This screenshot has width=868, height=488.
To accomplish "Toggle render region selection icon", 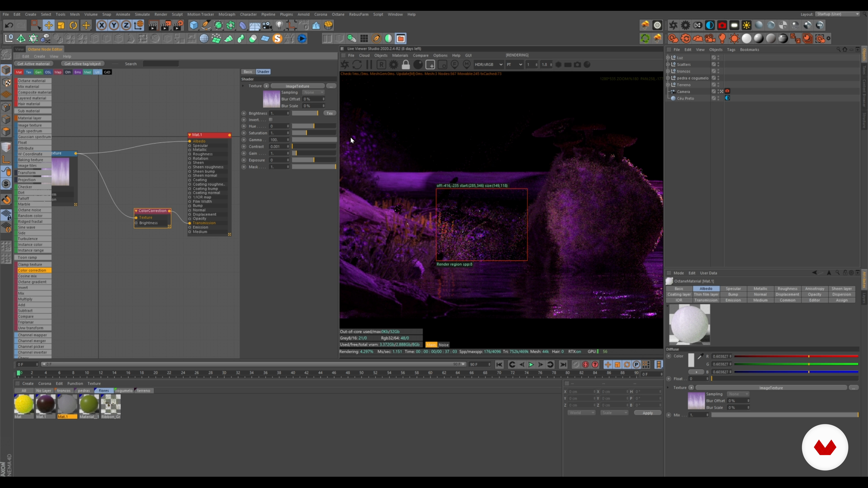I will 430,65.
